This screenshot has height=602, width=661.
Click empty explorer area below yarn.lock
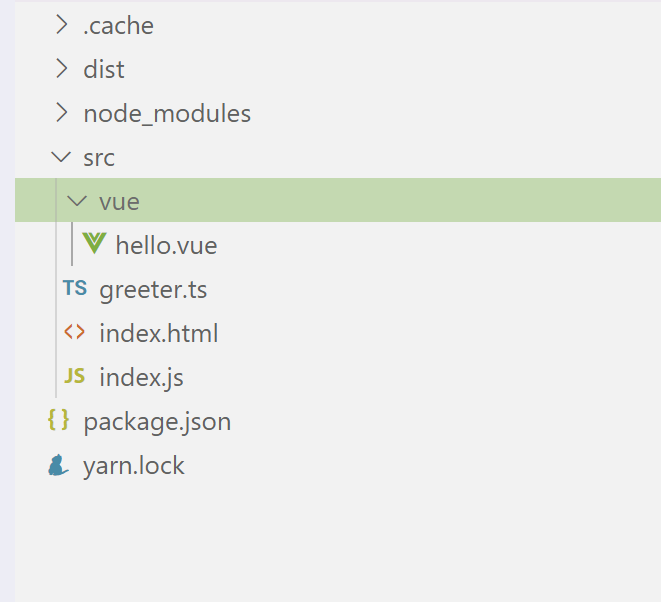tap(338, 544)
